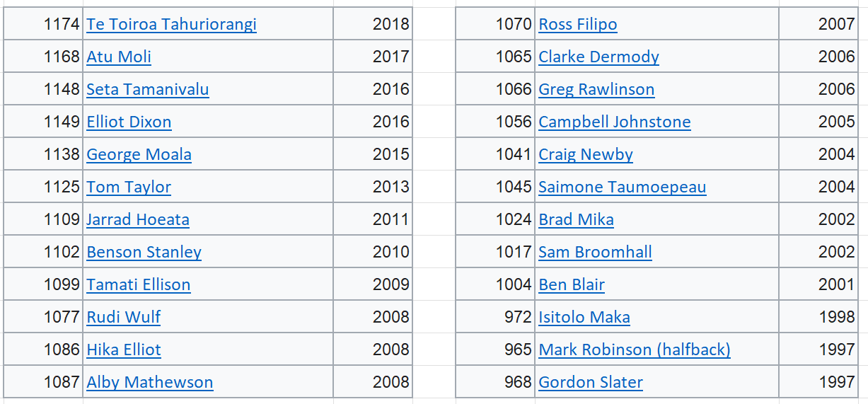
Task: Select the cell with number 968
Action: click(x=495, y=382)
